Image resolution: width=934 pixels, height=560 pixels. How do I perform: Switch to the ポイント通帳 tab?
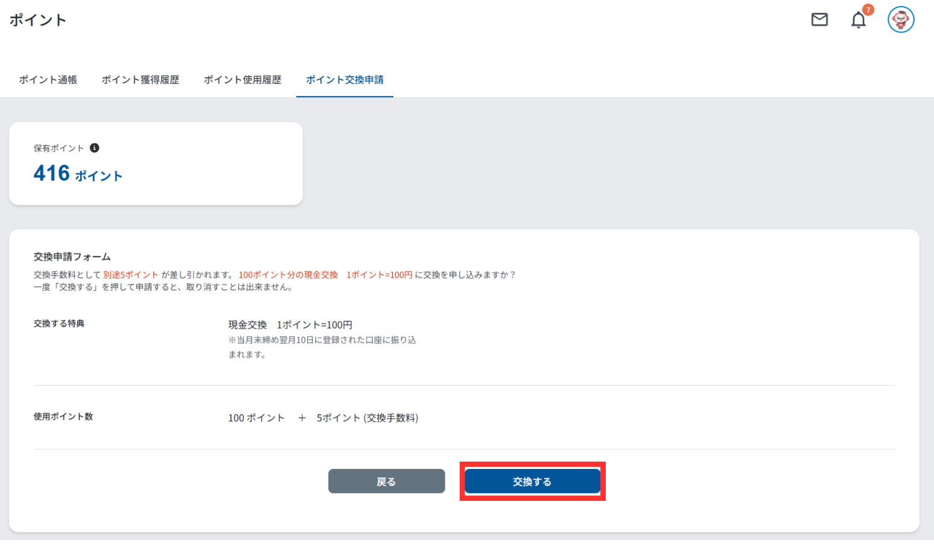click(x=48, y=80)
